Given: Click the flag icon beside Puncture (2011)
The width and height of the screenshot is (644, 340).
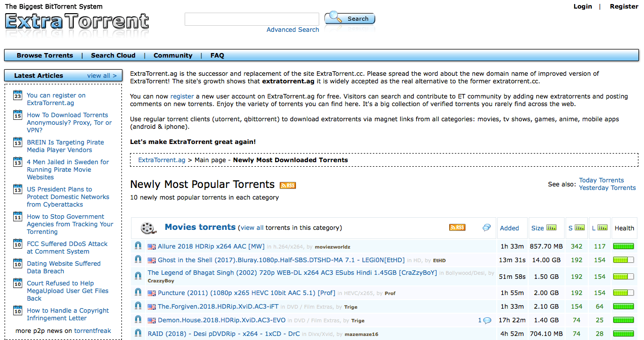Looking at the screenshot, I should [x=152, y=293].
